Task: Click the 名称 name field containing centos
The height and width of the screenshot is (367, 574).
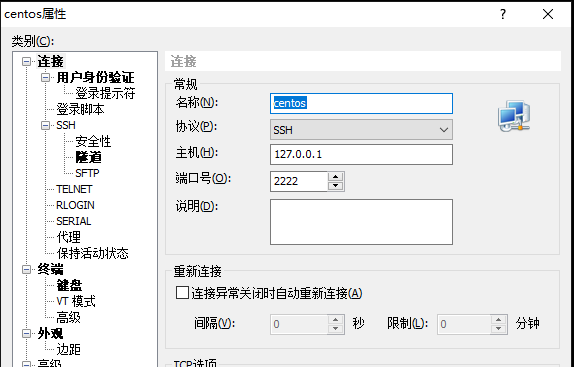Action: (x=361, y=103)
